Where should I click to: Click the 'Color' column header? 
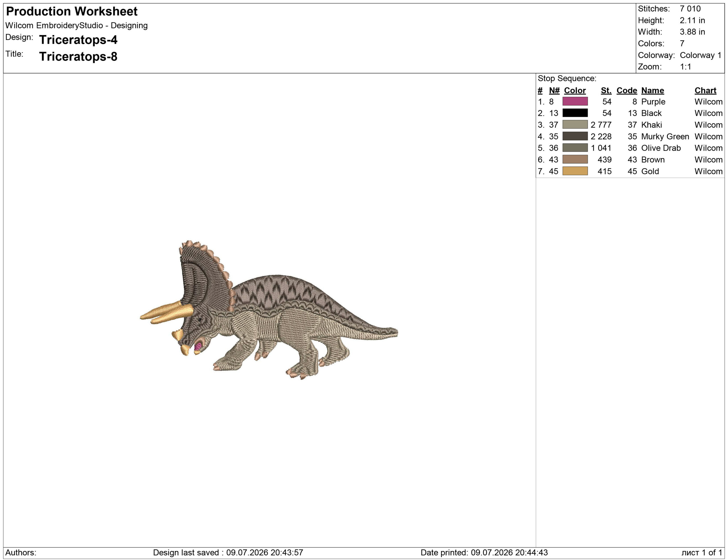(575, 90)
